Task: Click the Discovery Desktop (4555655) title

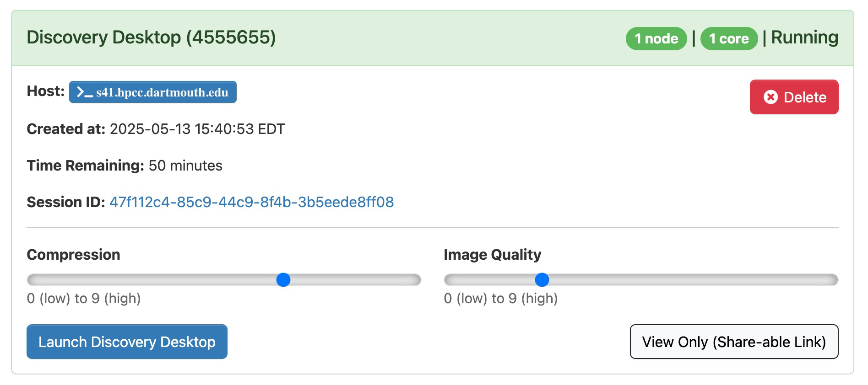Action: 151,37
